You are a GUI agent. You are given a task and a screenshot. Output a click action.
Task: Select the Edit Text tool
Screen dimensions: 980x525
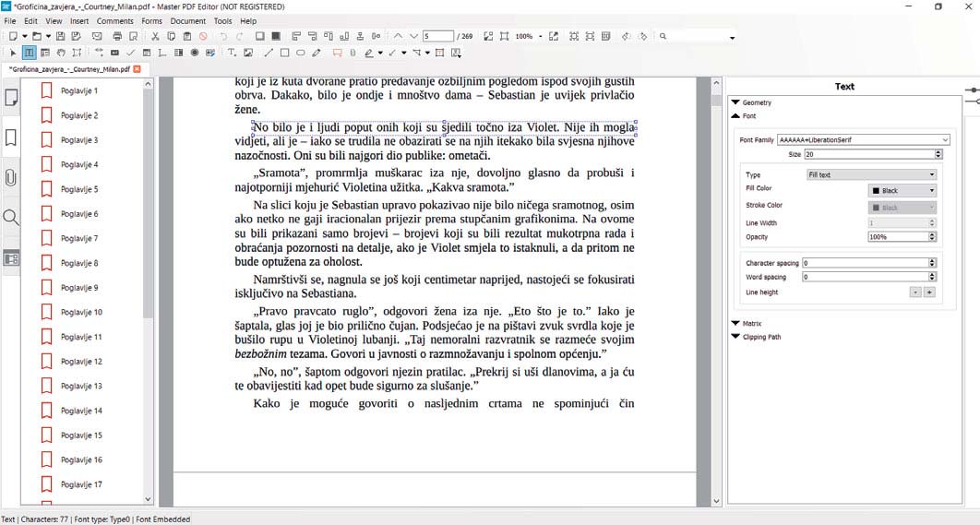click(x=29, y=53)
